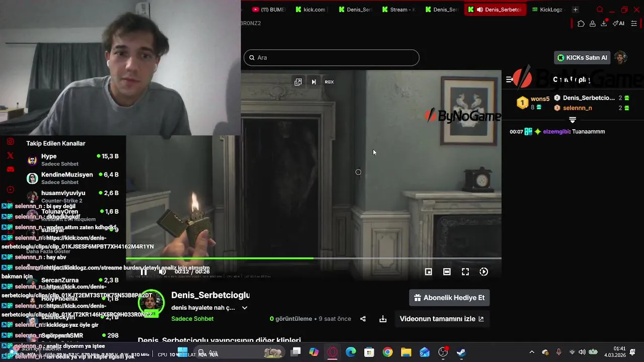Click Abonelik Hediye Et button

click(x=449, y=298)
